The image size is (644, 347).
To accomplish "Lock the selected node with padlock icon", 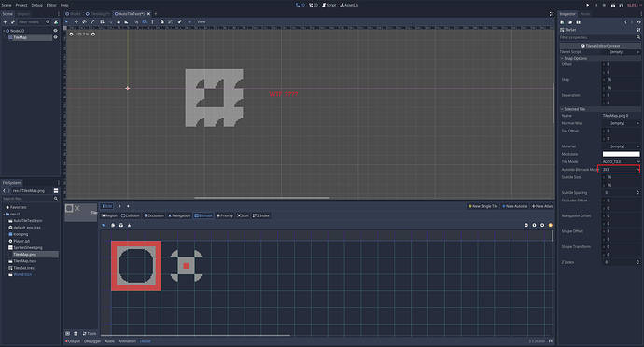I will click(161, 21).
